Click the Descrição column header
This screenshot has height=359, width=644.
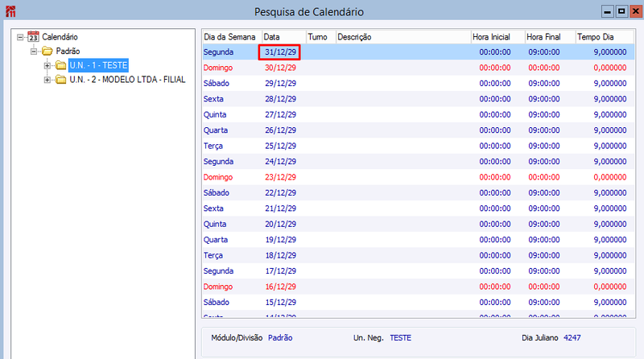(403, 37)
